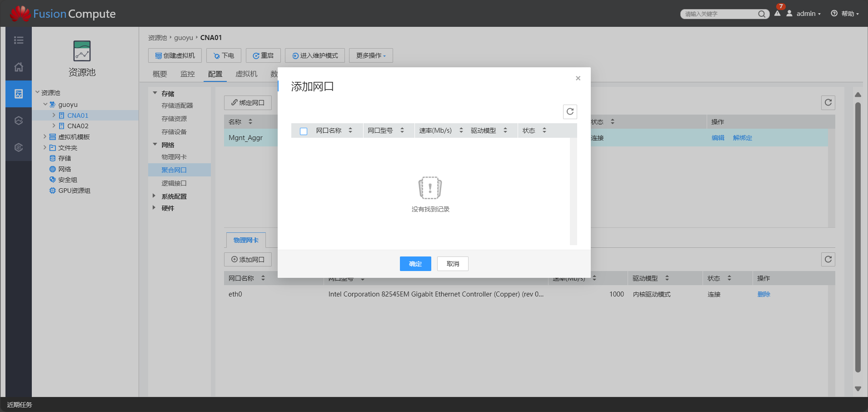Click the help question mark icon

pos(834,14)
